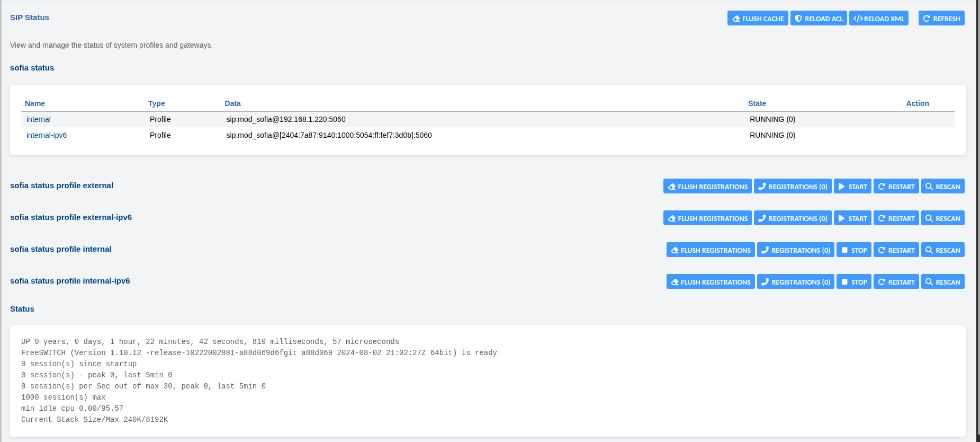Image resolution: width=980 pixels, height=442 pixels.
Task: Start the external-ipv6 profile
Action: [x=852, y=218]
